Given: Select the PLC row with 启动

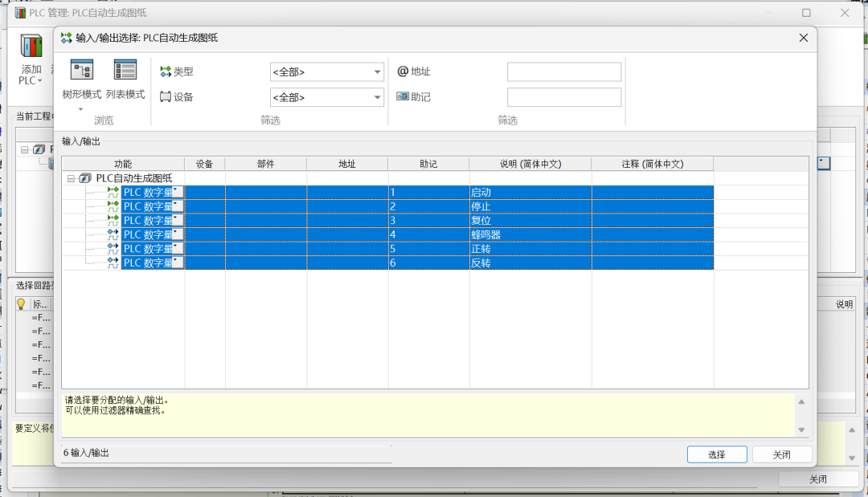Looking at the screenshot, I should tap(417, 193).
